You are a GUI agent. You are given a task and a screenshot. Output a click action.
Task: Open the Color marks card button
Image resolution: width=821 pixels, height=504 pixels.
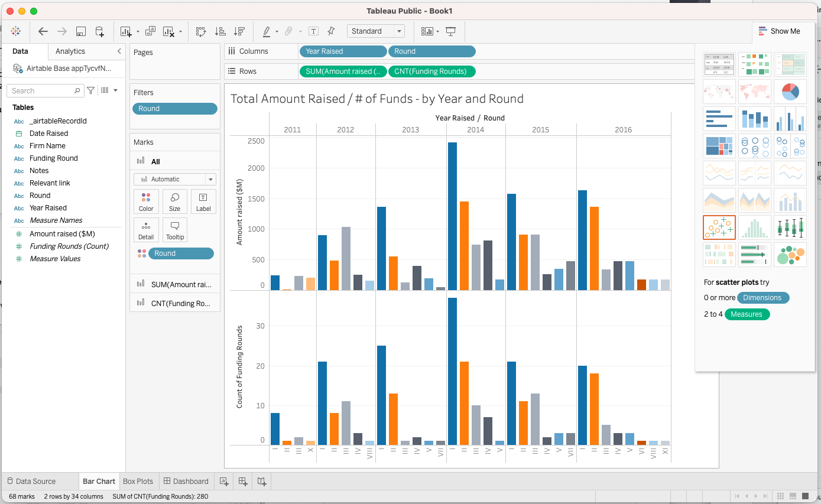click(x=146, y=201)
